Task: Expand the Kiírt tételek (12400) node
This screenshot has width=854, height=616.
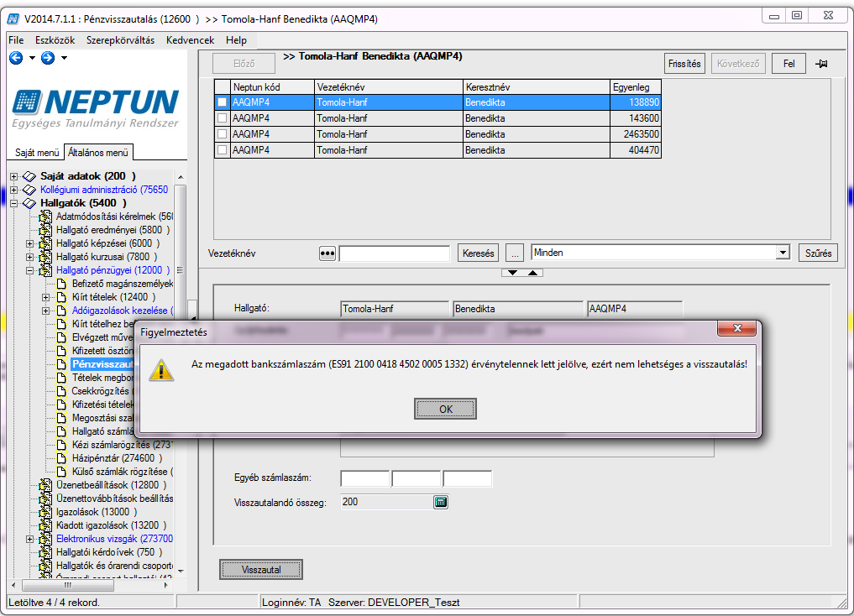Action: [x=45, y=297]
